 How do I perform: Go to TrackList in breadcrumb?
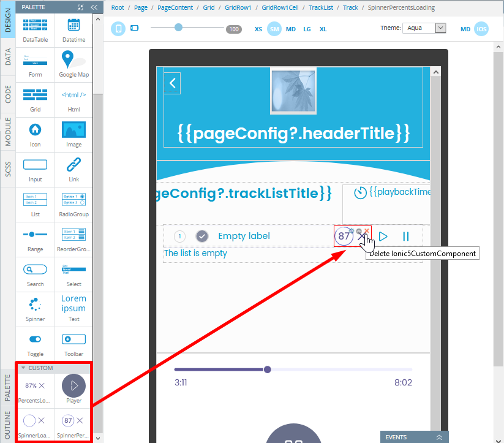tap(321, 7)
